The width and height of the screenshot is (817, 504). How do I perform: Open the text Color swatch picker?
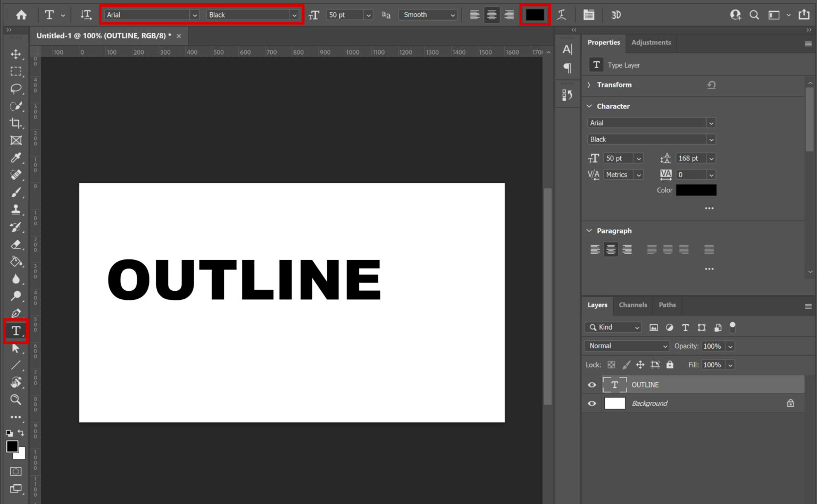tap(535, 14)
